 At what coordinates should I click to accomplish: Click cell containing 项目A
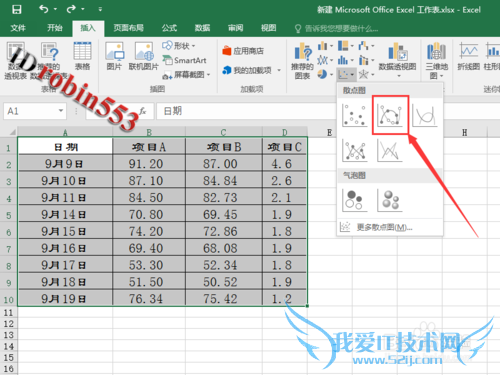tap(149, 147)
